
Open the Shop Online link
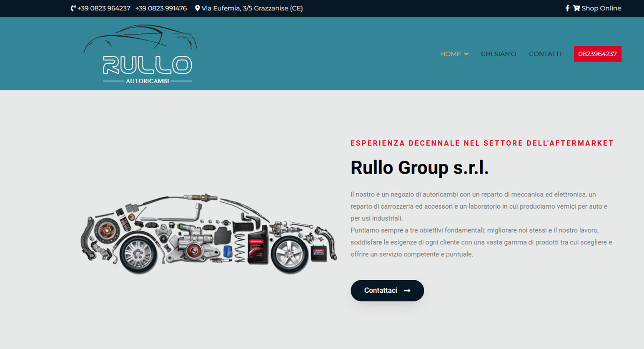(601, 8)
